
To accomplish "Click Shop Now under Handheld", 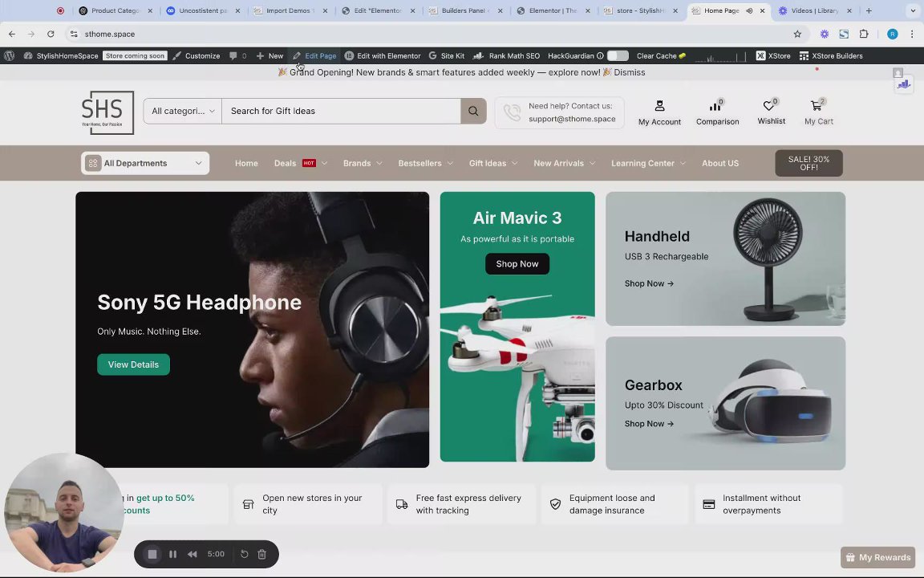I will [649, 283].
